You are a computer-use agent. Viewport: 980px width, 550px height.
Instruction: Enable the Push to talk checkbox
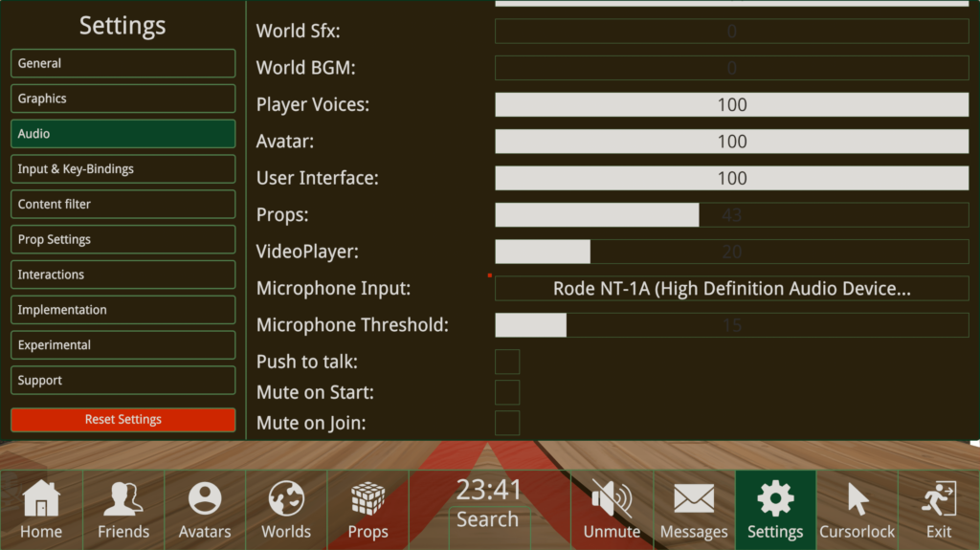tap(507, 362)
